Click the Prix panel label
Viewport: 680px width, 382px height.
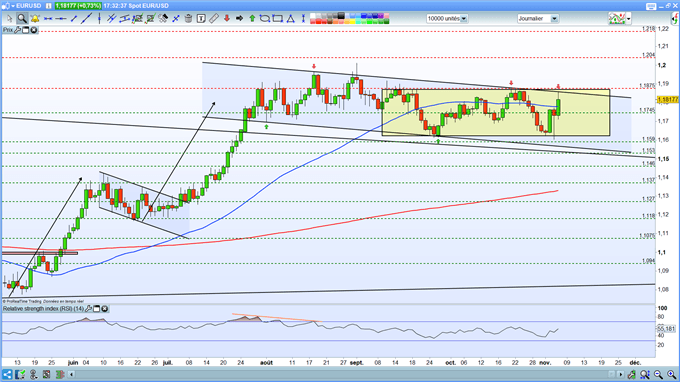coord(8,30)
